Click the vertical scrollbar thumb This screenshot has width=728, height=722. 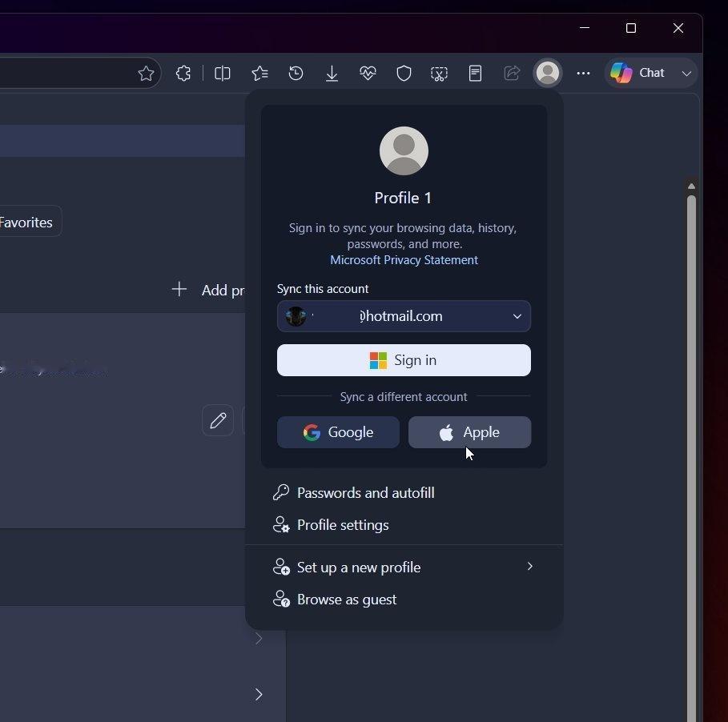pos(691,457)
